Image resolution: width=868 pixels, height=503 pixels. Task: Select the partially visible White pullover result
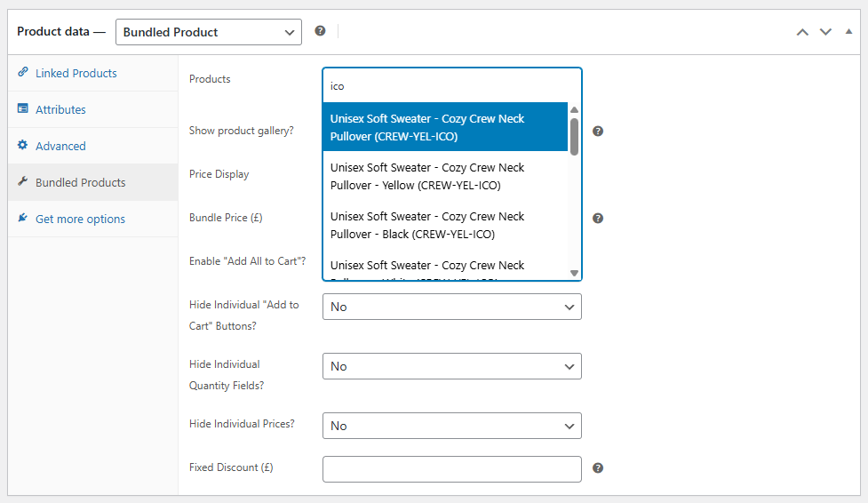tap(445, 266)
